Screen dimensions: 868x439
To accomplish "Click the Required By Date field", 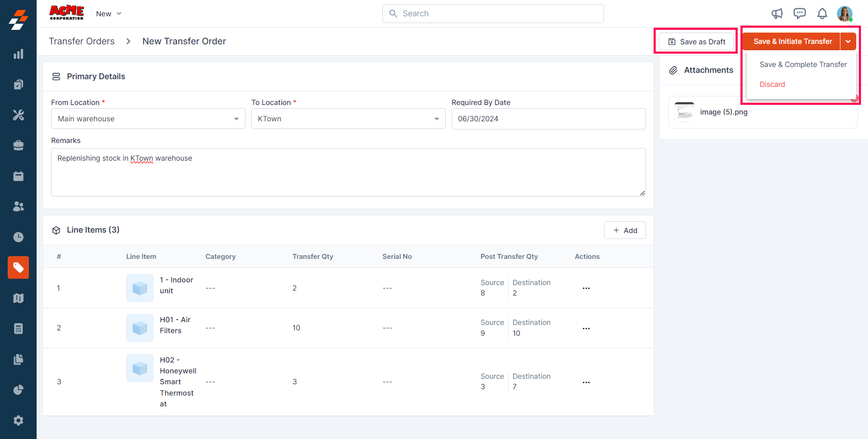I will coord(548,119).
